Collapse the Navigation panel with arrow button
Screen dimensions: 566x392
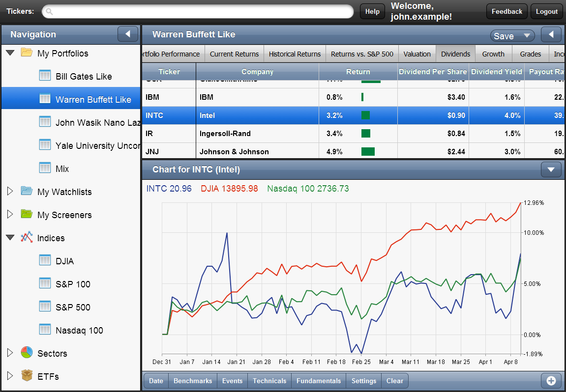point(128,34)
